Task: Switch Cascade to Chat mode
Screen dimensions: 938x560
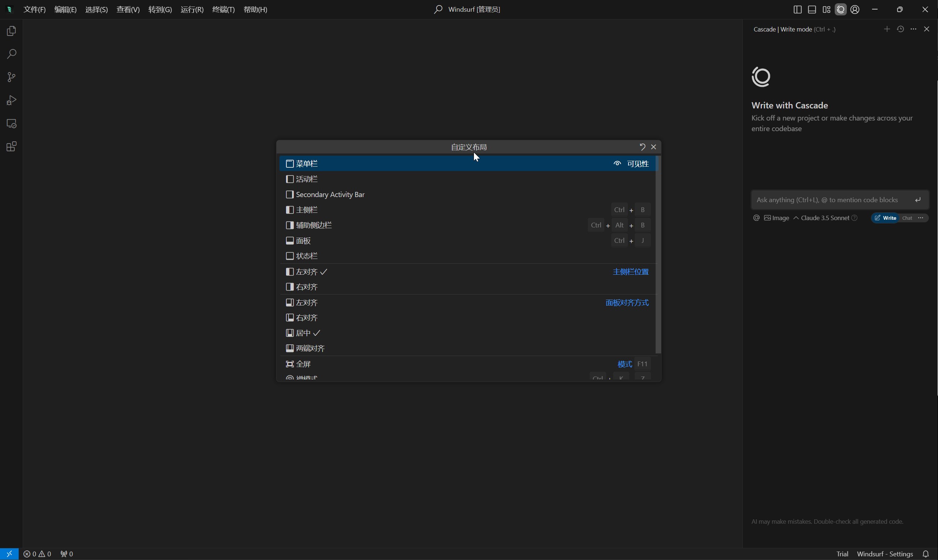Action: click(x=907, y=218)
